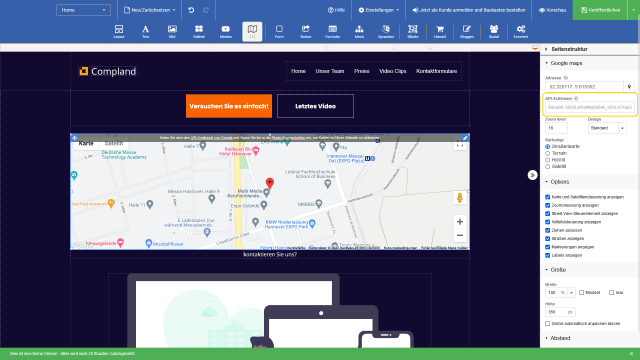The width and height of the screenshot is (640, 360).
Task: Select the Form shape tool
Action: pos(279,31)
